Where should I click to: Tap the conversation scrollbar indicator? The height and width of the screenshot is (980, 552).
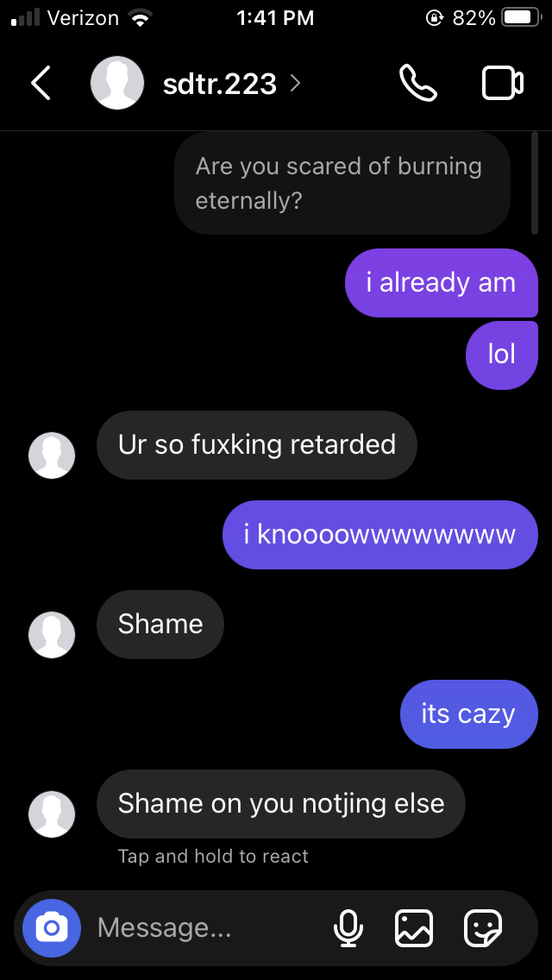(535, 183)
